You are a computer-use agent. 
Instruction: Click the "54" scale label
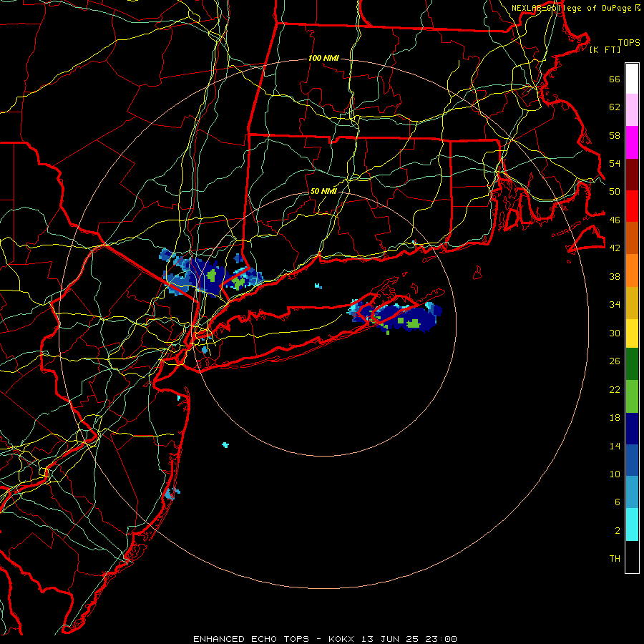click(615, 163)
